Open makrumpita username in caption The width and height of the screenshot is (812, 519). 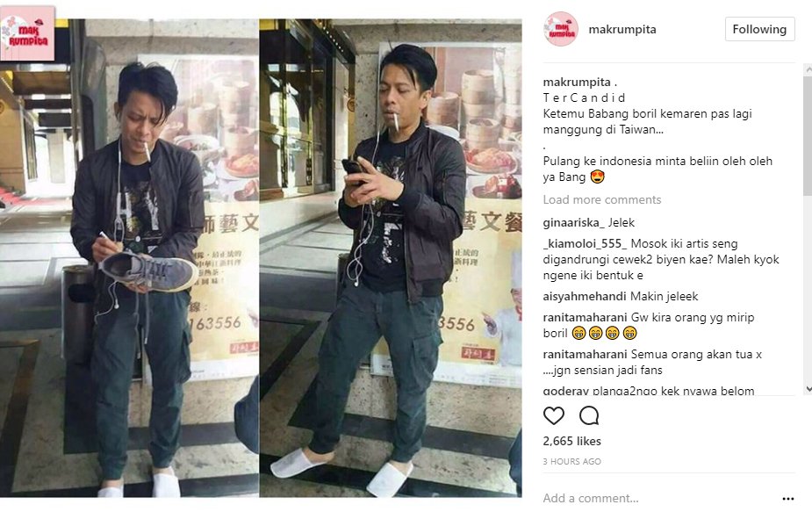(577, 83)
